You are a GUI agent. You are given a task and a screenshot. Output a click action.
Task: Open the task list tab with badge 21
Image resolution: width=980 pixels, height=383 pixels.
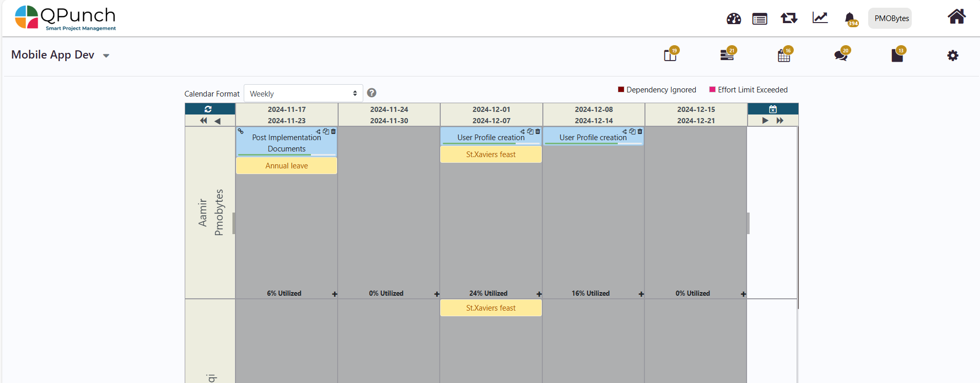727,55
